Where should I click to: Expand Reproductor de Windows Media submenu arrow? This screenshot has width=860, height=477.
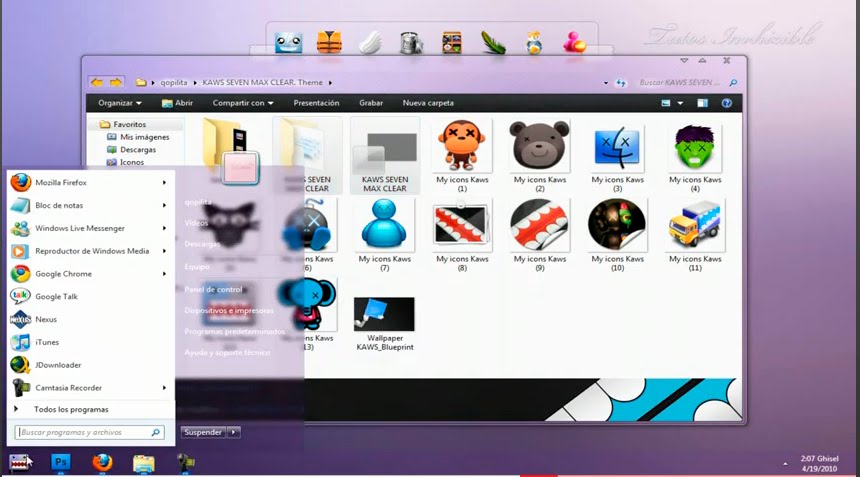[164, 251]
